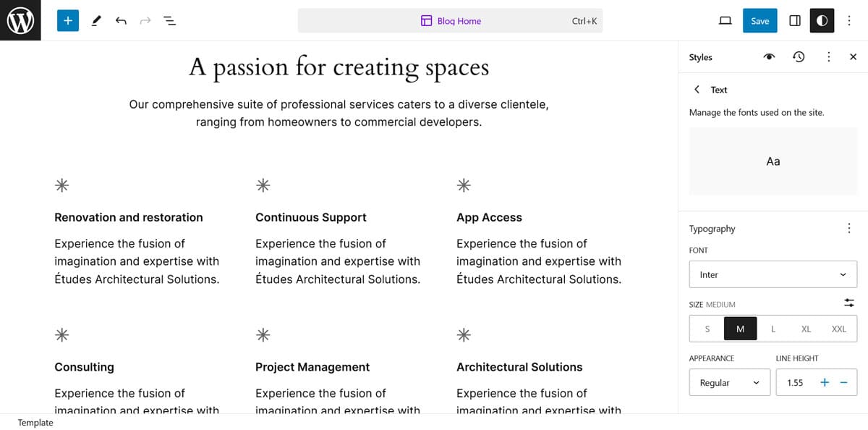
Task: Select the XL font size
Action: pyautogui.click(x=806, y=329)
